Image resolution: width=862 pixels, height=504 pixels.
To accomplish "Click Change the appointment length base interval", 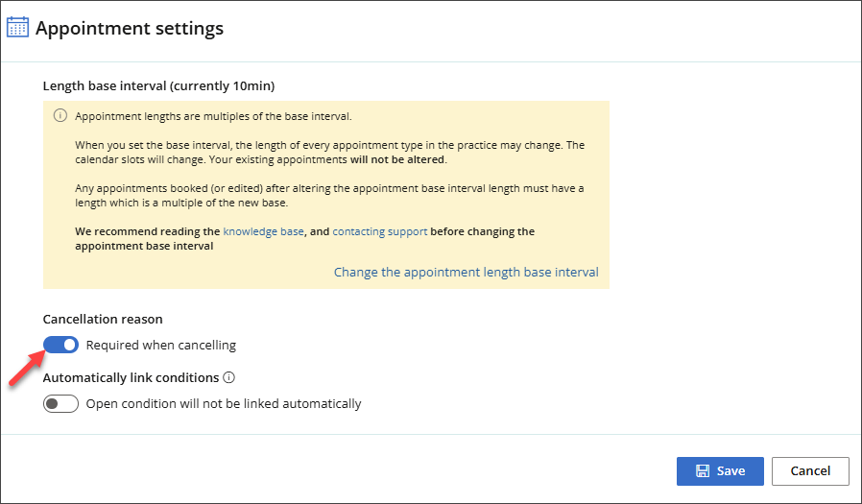I will (467, 272).
